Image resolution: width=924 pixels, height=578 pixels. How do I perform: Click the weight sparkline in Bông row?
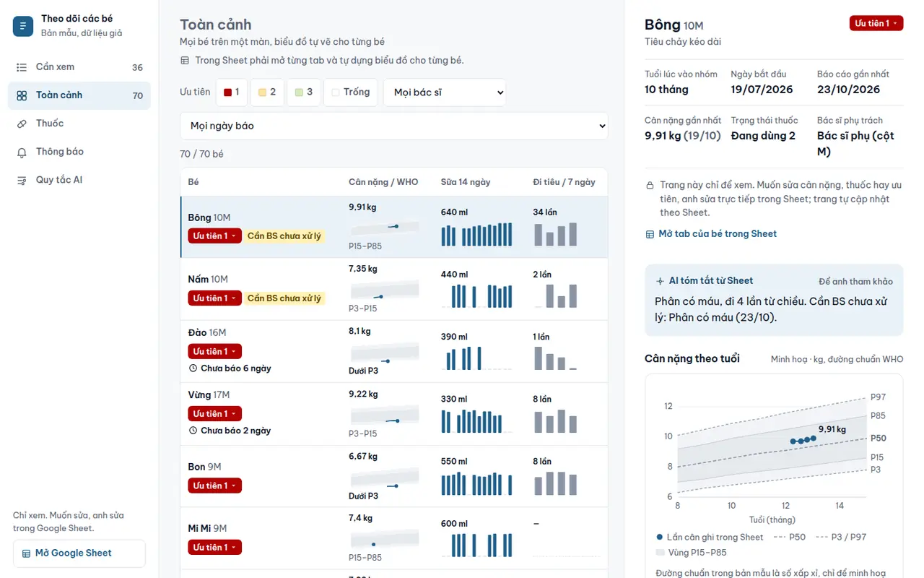tap(385, 228)
